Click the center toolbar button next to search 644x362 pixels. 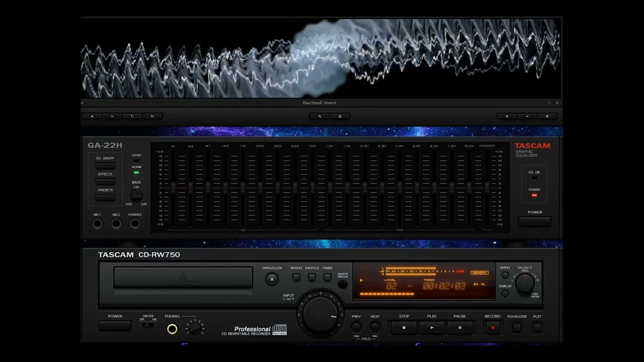pos(340,116)
